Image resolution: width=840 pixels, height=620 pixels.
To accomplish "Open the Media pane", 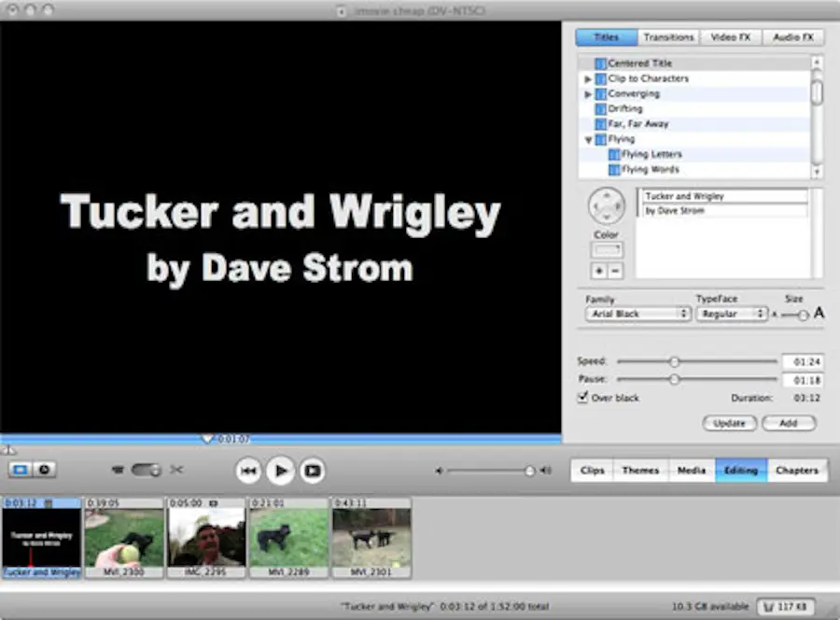I will (x=691, y=470).
